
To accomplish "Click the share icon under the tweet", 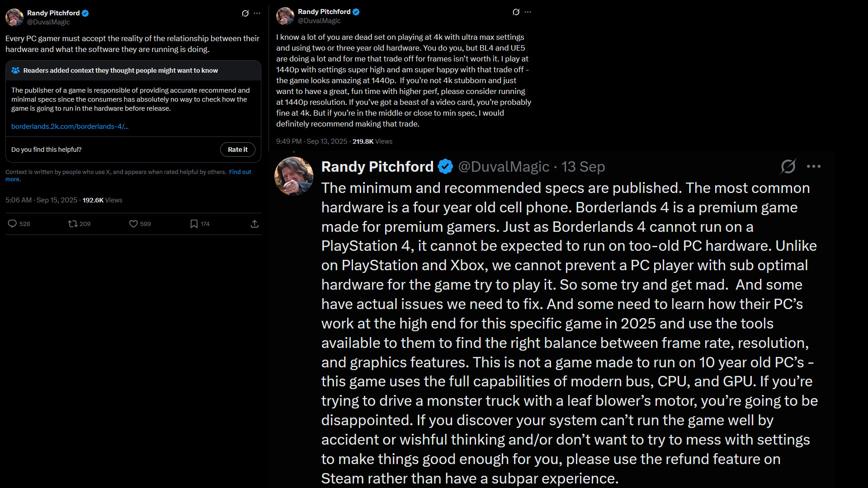I will click(255, 224).
